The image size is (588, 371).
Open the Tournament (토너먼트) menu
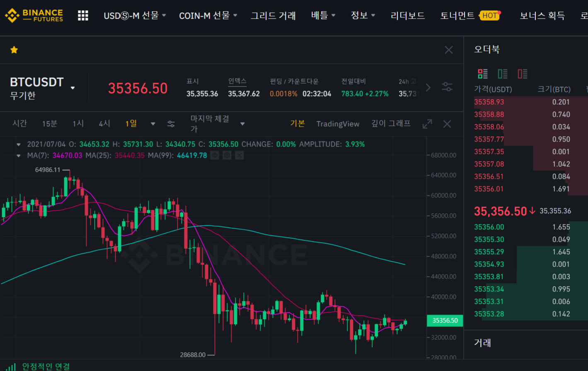point(457,16)
